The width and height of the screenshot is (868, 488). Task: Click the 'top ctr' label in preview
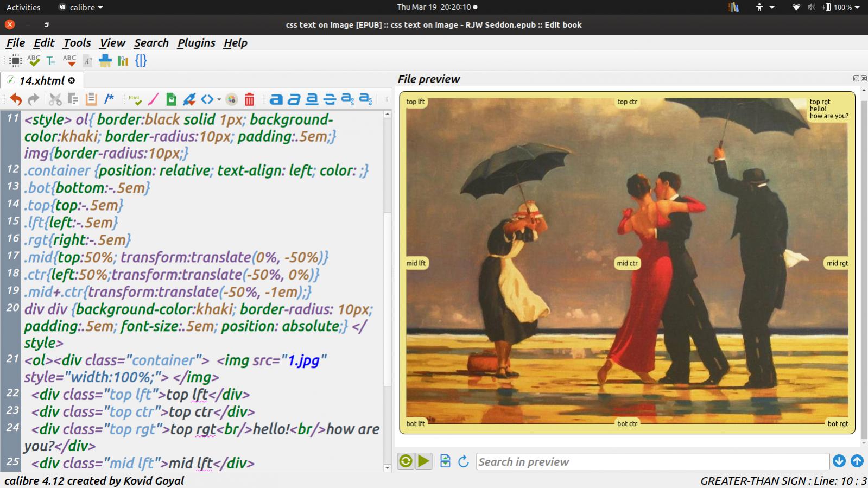(x=627, y=102)
